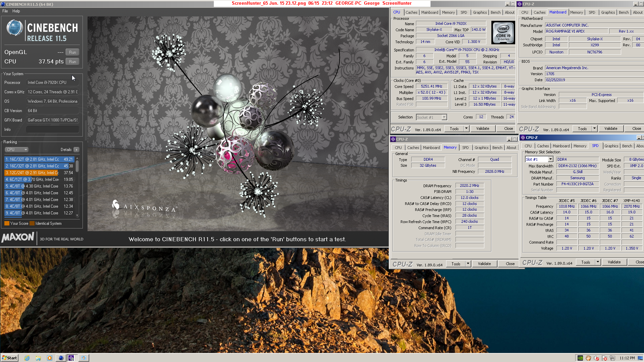Screen dimensions: 644x362
Task: Click the clock showing 11:12 PM
Action: [627, 358]
